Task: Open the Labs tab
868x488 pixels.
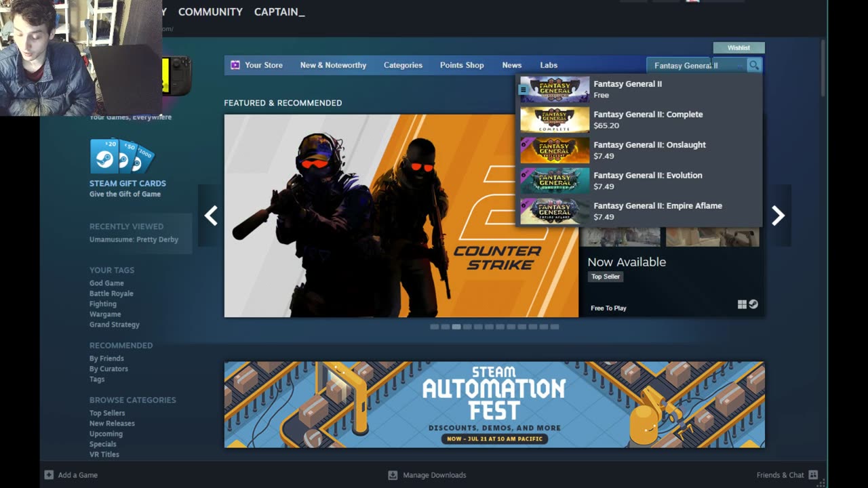Action: coord(549,65)
